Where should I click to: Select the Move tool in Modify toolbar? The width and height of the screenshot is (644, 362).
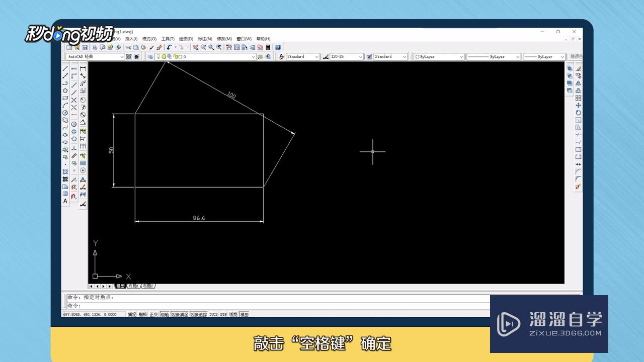579,106
